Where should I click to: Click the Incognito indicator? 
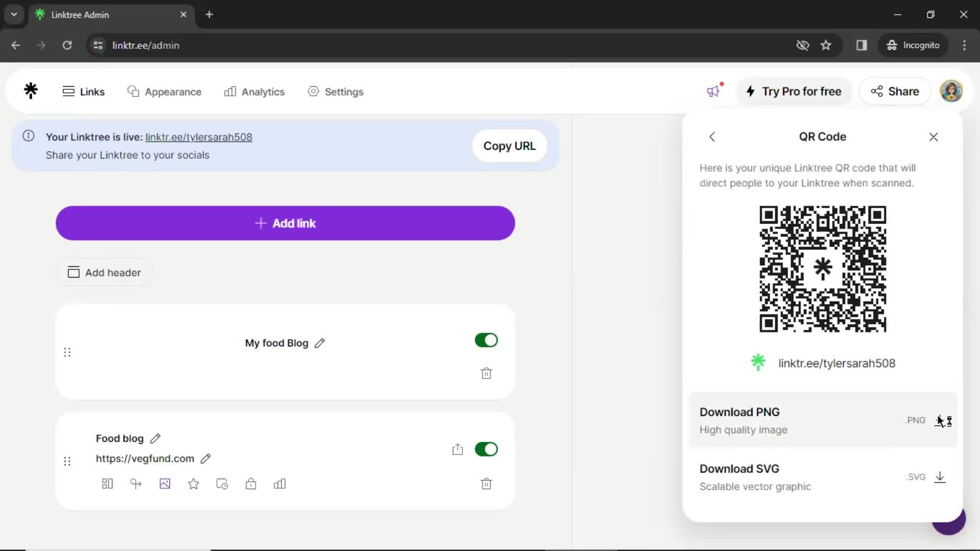coord(913,45)
